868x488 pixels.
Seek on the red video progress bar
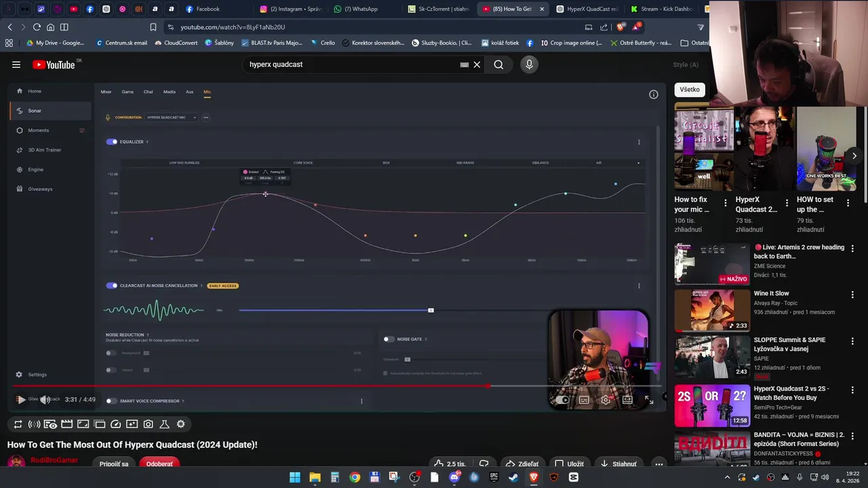[x=336, y=386]
